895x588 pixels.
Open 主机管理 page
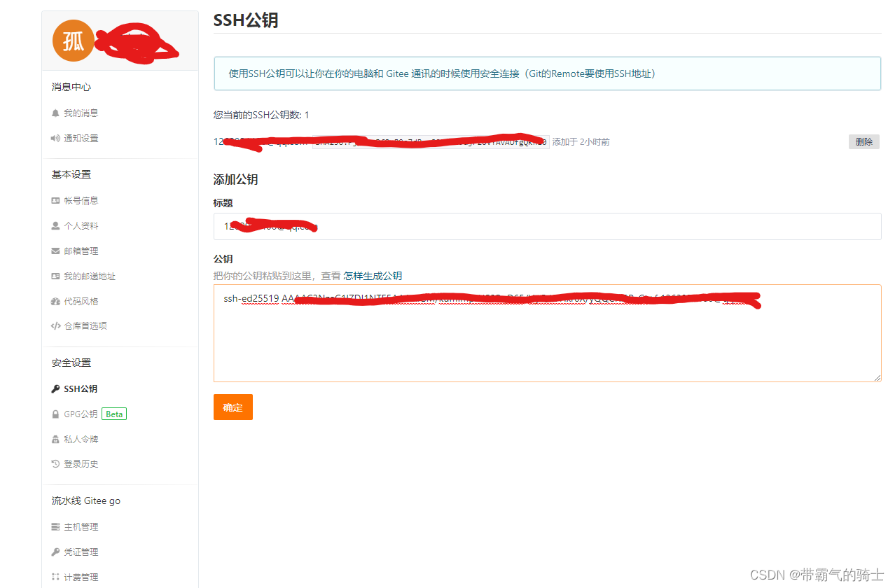[x=81, y=526]
